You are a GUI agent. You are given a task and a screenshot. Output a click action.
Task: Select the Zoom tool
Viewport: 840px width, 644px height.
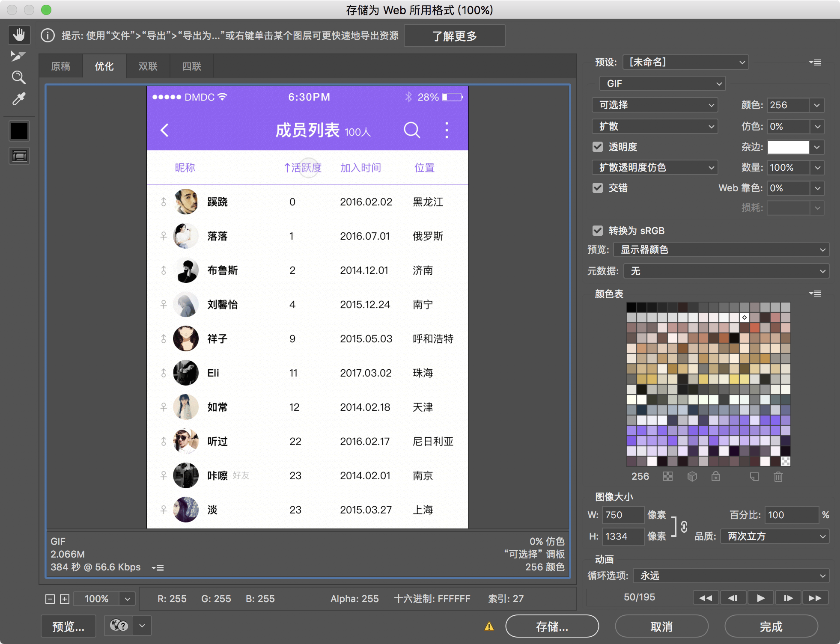coord(19,77)
